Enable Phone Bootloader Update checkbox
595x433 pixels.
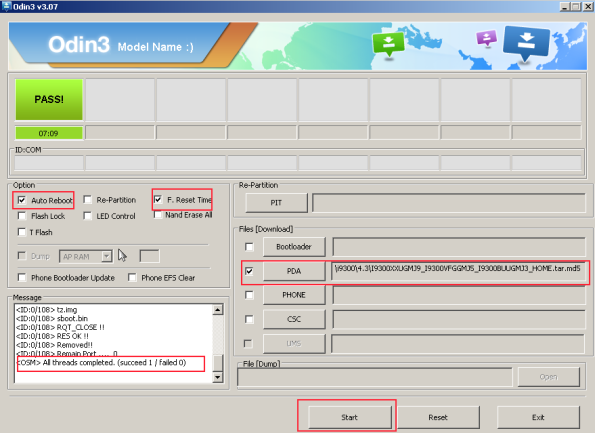coord(22,277)
